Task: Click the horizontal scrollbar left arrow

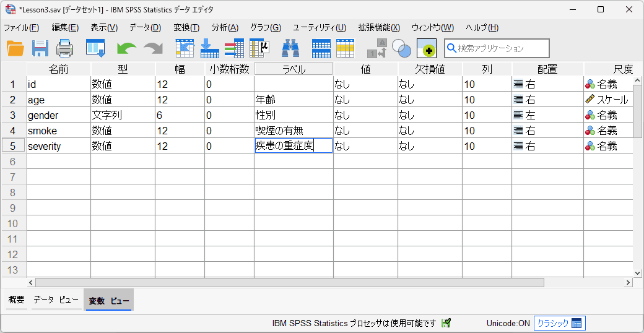Action: (x=30, y=282)
